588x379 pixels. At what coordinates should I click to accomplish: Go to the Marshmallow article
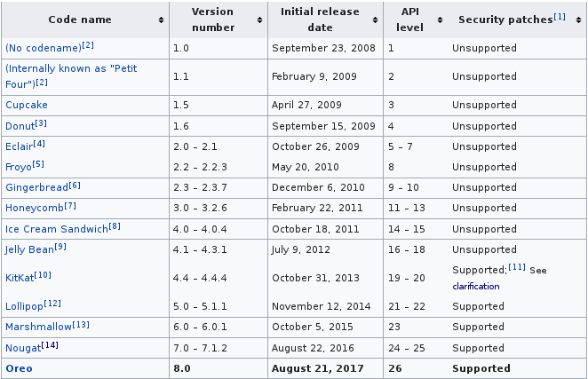(x=38, y=327)
